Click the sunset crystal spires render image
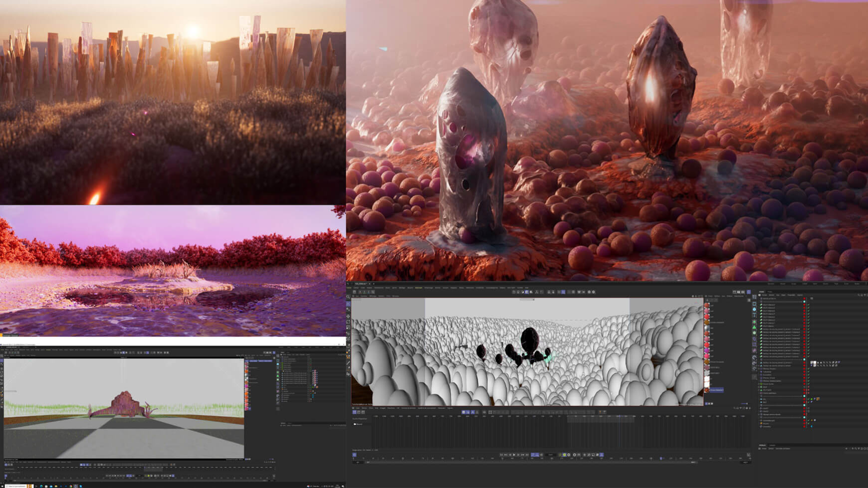Image resolution: width=868 pixels, height=488 pixels. point(173,102)
